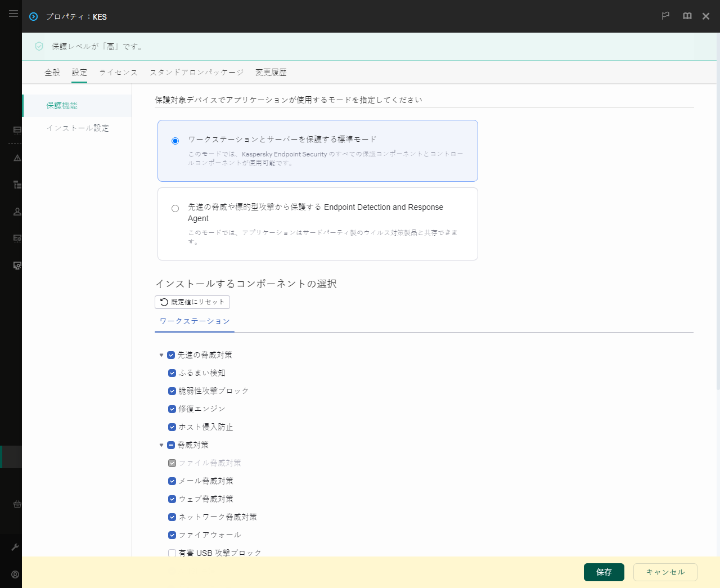Open the warning triangle sidebar icon
The height and width of the screenshot is (588, 720).
click(17, 158)
